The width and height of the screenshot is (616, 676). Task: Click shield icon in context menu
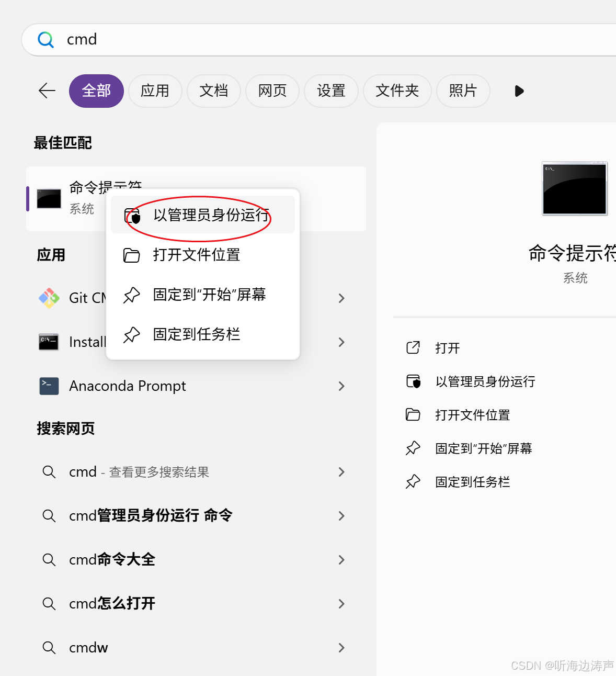coord(132,215)
